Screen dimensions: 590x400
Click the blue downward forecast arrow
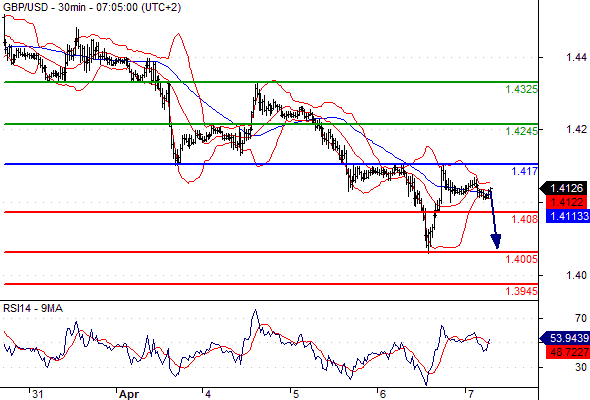pyautogui.click(x=494, y=219)
